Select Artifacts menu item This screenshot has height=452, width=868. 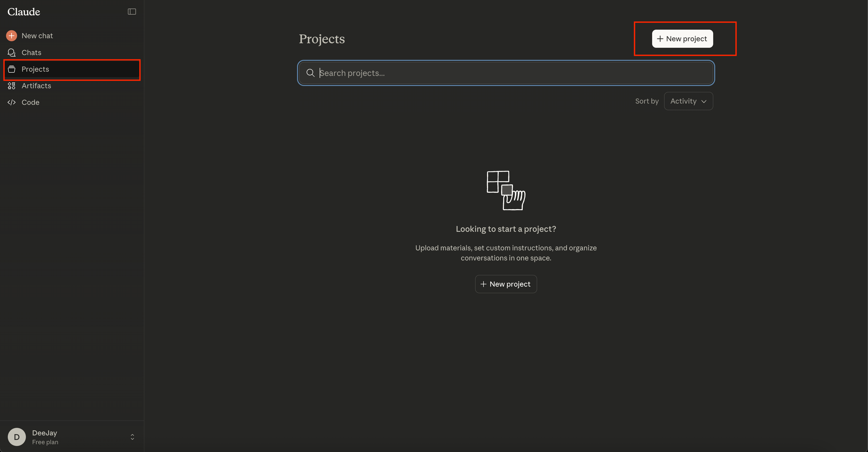tap(36, 86)
